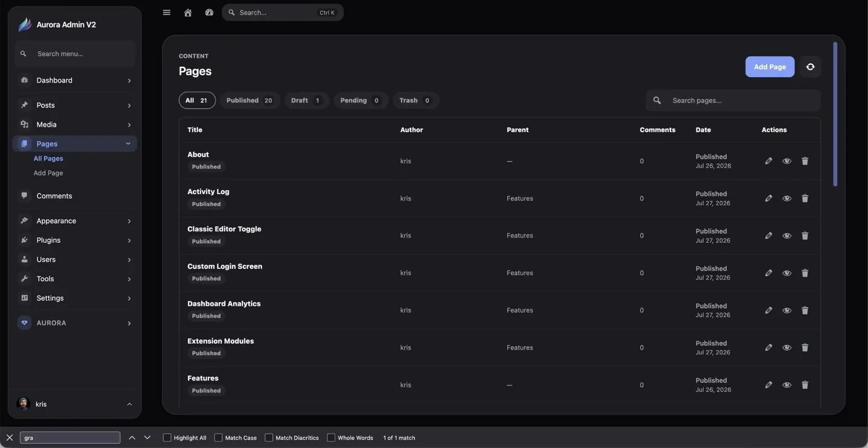View the Dashboard Analytics page
Image resolution: width=868 pixels, height=448 pixels.
pos(787,311)
